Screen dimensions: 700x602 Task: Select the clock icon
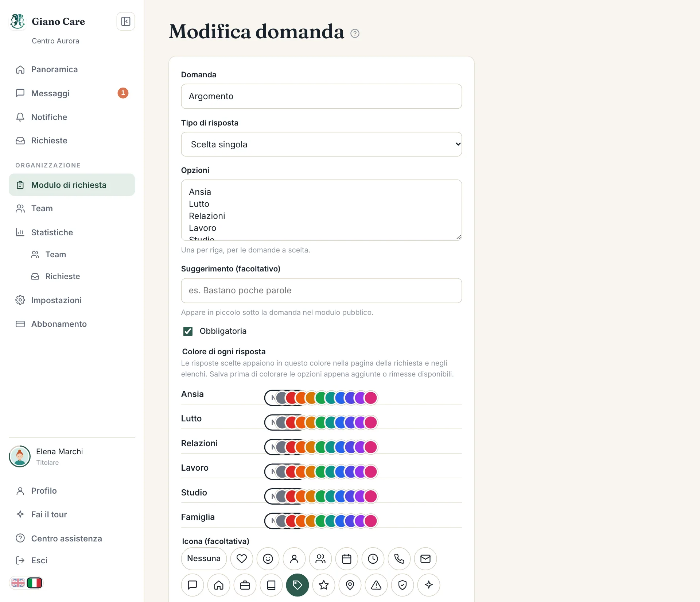click(x=373, y=559)
